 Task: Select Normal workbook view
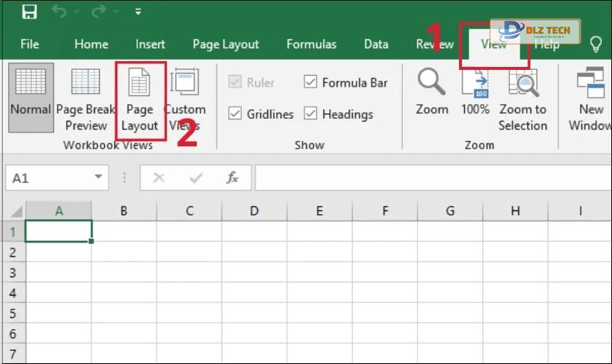(31, 98)
